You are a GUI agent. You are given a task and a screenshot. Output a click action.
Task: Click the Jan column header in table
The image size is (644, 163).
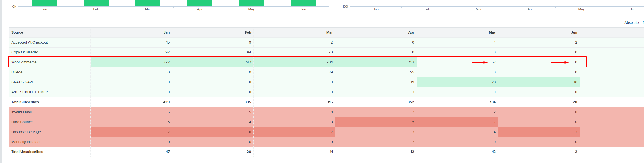coord(167,32)
